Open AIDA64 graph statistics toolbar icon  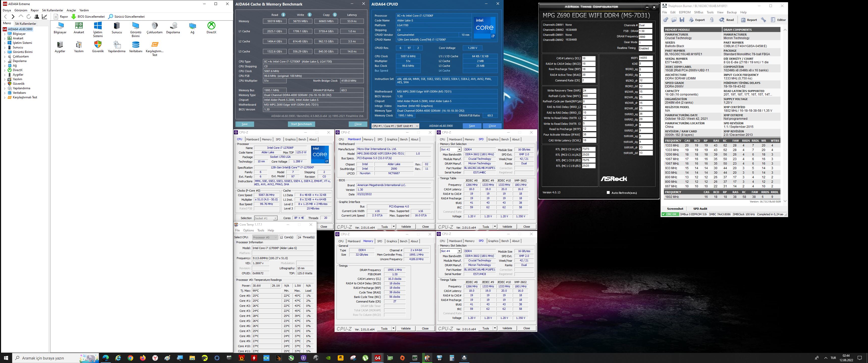point(44,16)
